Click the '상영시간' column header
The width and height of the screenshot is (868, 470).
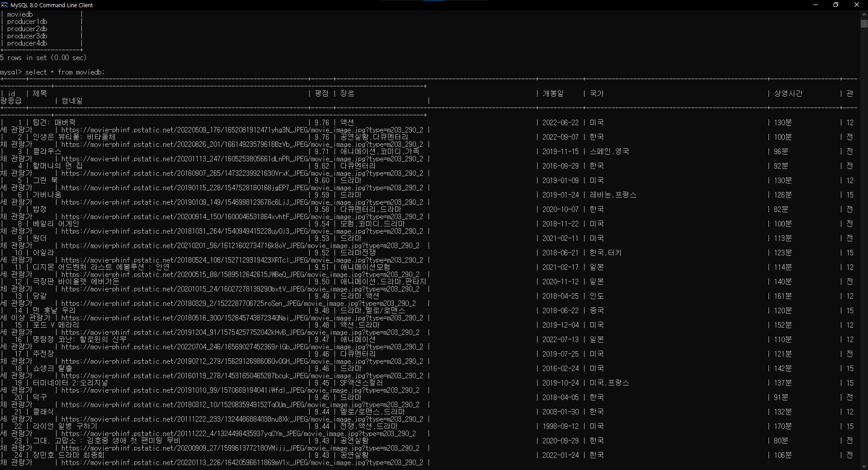[788, 94]
